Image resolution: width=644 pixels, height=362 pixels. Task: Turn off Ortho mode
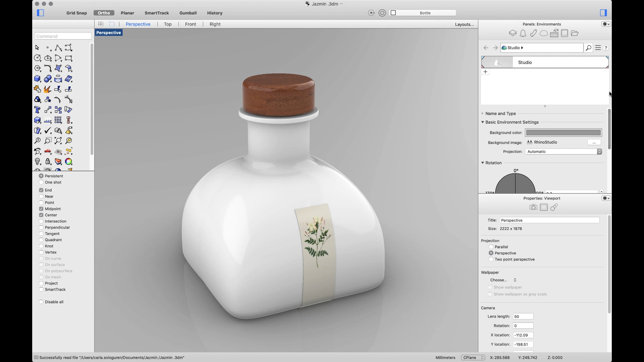click(104, 13)
